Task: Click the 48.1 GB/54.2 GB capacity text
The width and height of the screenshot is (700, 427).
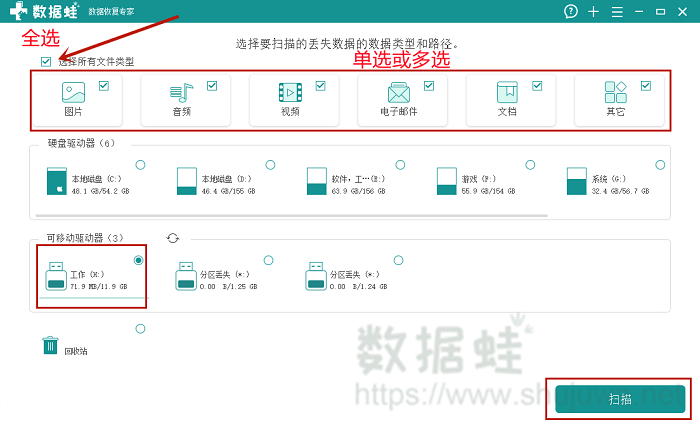Action: [100, 191]
